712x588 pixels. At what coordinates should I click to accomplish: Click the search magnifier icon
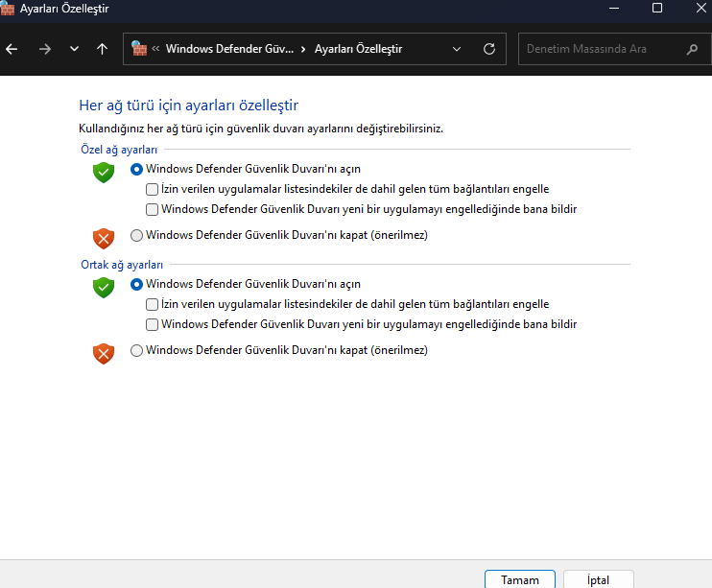click(x=692, y=49)
